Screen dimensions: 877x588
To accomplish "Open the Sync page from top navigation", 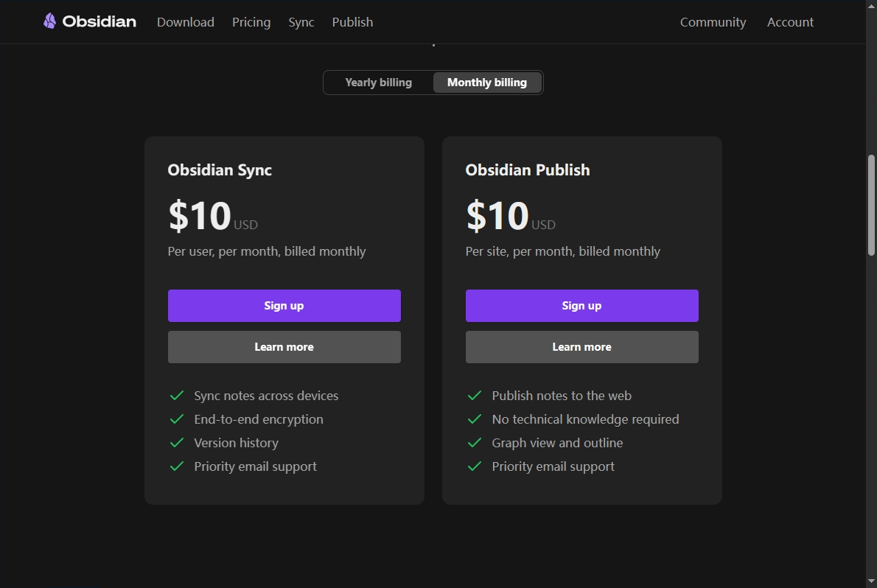I will tap(301, 22).
